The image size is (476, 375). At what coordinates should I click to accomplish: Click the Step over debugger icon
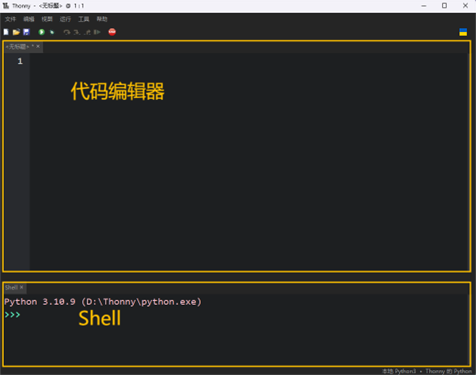[x=67, y=32]
